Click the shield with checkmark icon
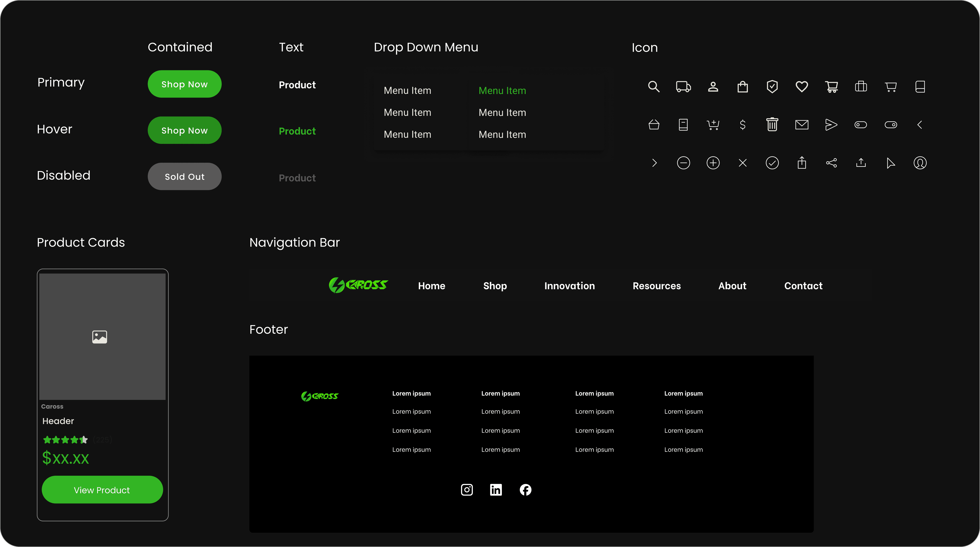This screenshot has width=980, height=547. (x=772, y=87)
